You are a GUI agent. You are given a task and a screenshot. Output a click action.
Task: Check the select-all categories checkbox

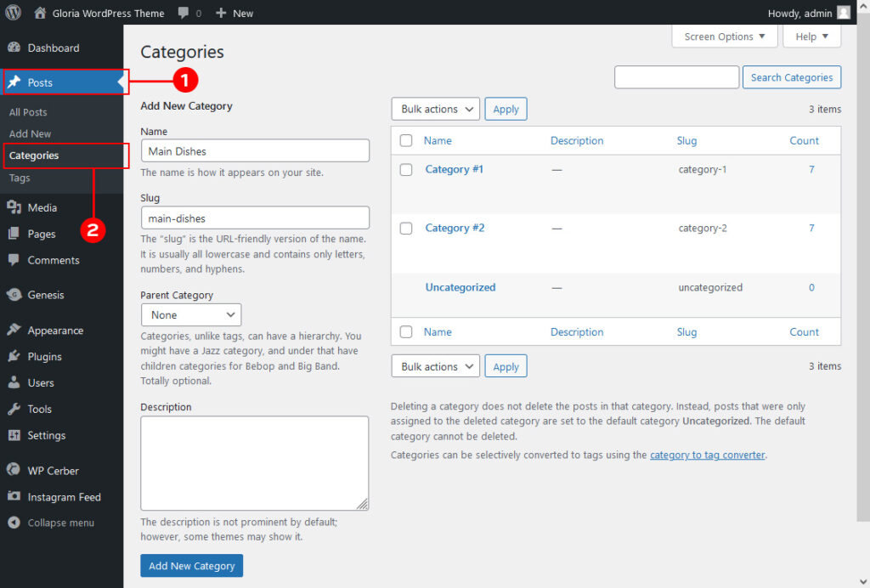tap(405, 140)
